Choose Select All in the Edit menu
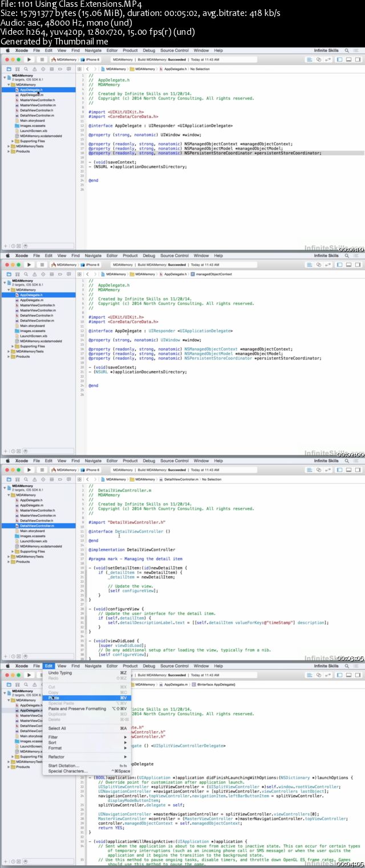 pyautogui.click(x=87, y=728)
